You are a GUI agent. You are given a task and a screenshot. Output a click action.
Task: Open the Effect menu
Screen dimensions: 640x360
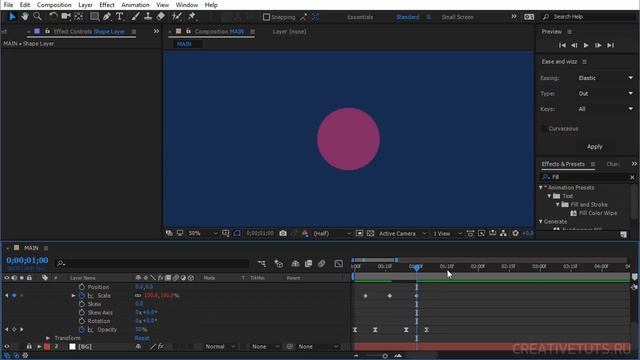point(107,5)
